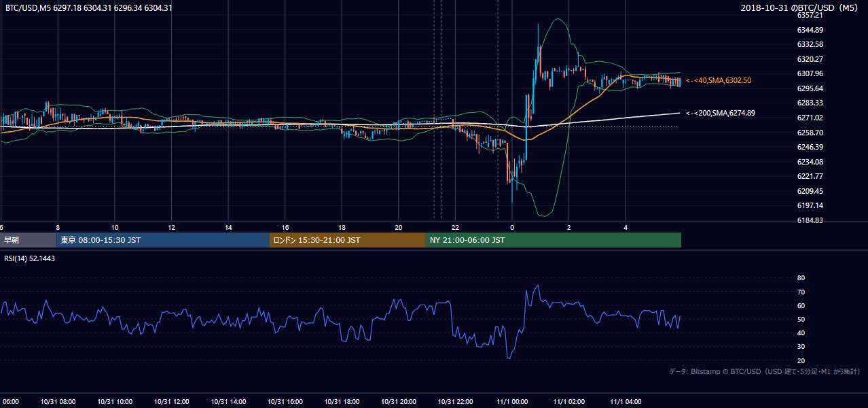The image size is (868, 408).
Task: Click the Bitstamp data source credit text
Action: pos(765,371)
